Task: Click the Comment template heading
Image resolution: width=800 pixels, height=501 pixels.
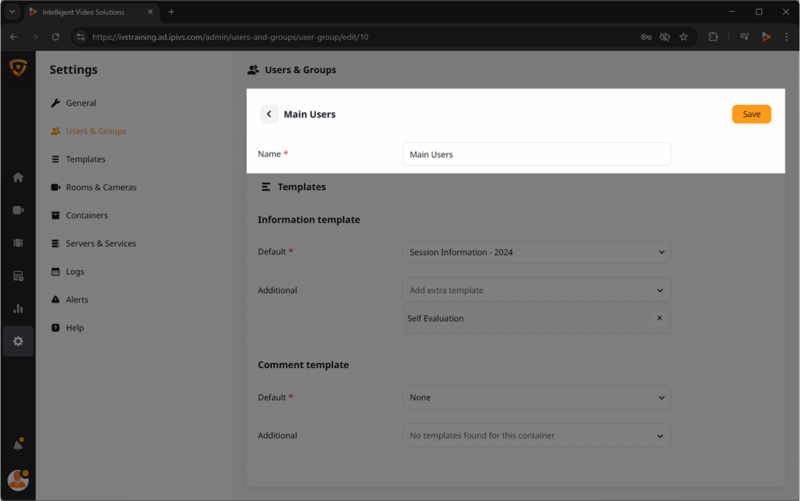Action: [x=303, y=364]
